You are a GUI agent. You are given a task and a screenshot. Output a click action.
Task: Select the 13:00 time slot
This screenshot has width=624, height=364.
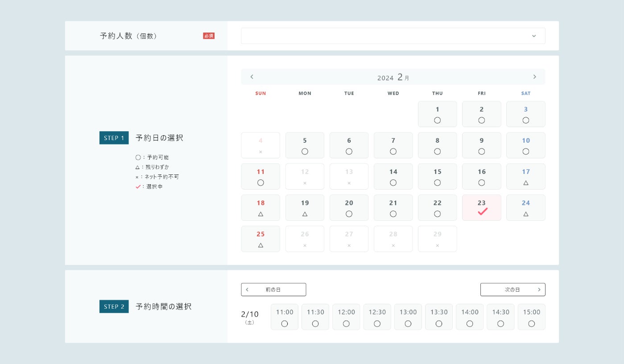point(408,317)
